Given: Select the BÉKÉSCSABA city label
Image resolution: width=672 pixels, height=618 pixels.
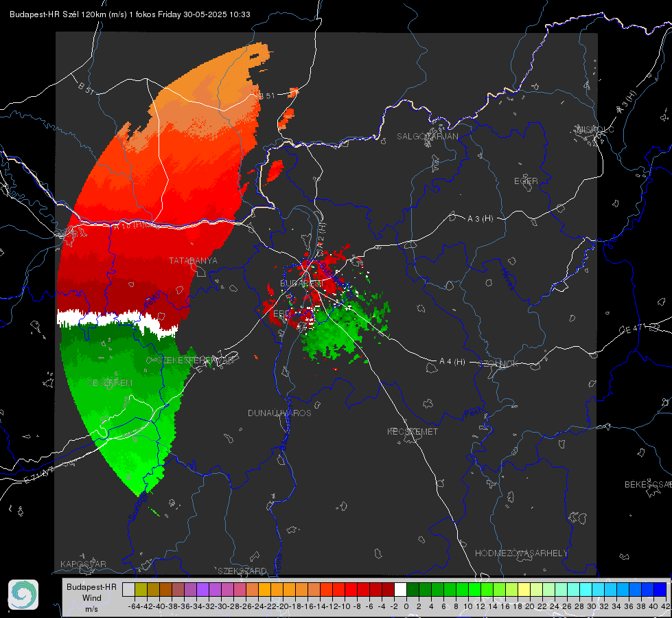Looking at the screenshot, I should tap(648, 485).
